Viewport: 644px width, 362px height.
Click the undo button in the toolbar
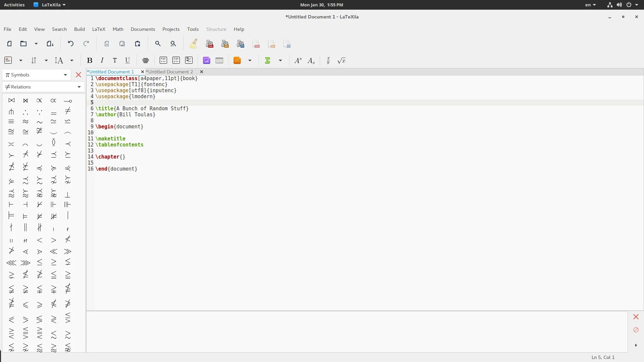(70, 44)
